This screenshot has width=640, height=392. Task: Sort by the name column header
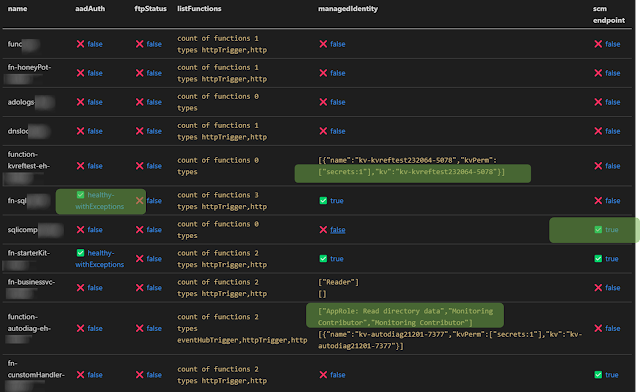click(18, 9)
